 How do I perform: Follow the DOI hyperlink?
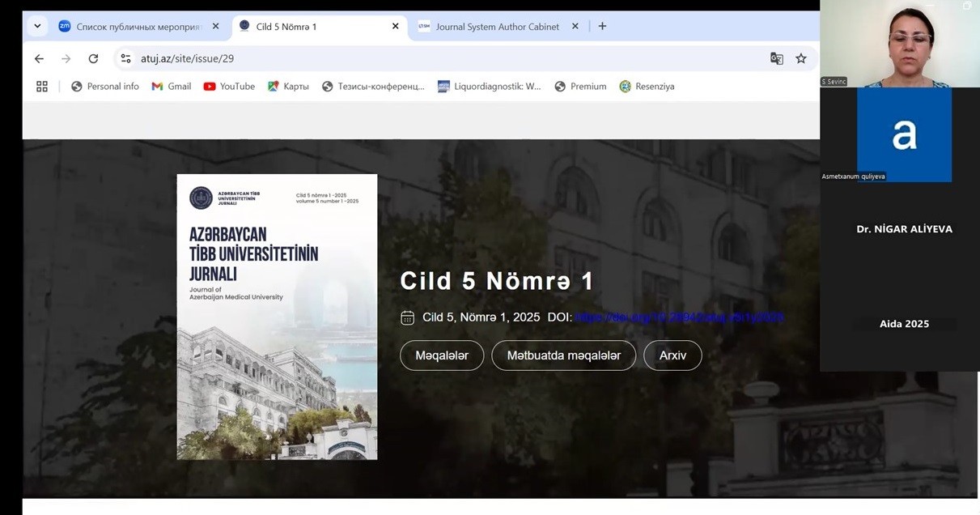[678, 317]
